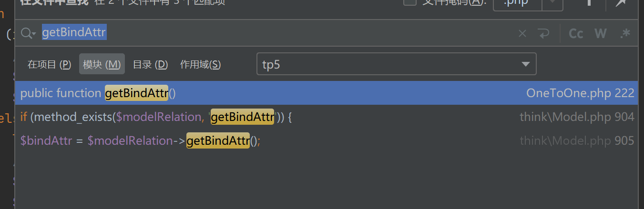Viewport: 644px width, 209px height.
Task: Pin the find in files window
Action: (x=621, y=3)
